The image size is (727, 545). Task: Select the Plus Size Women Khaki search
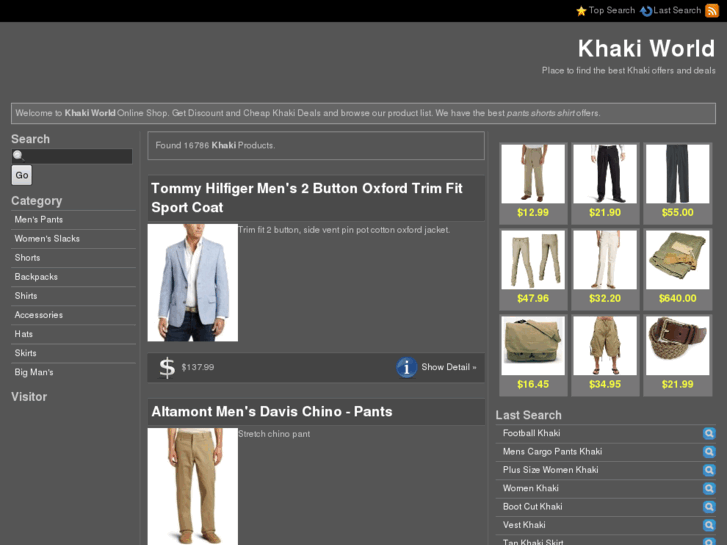(x=550, y=470)
